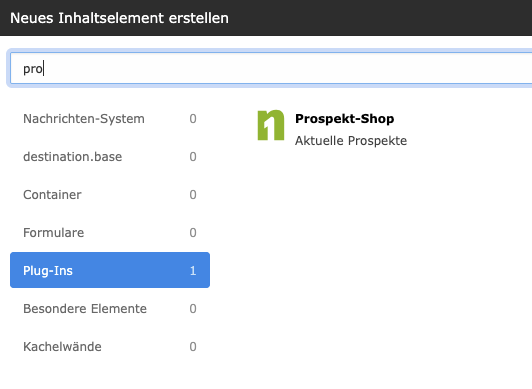Click the green Prospekt-Shop plugin icon

coord(271,125)
